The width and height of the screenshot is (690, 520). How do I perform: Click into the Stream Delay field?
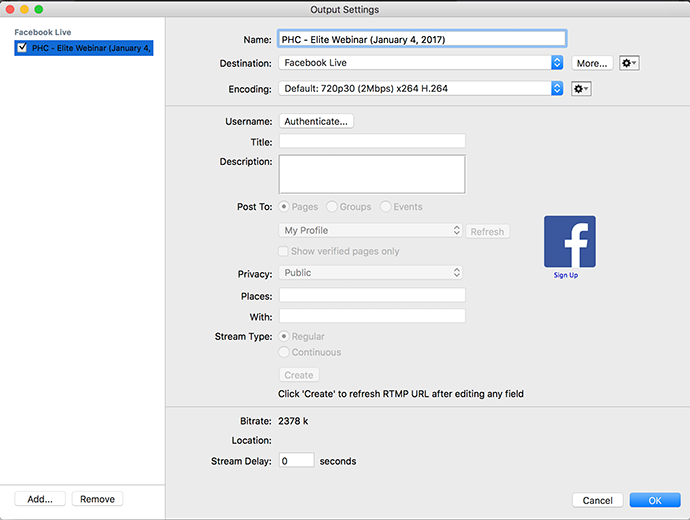point(297,460)
